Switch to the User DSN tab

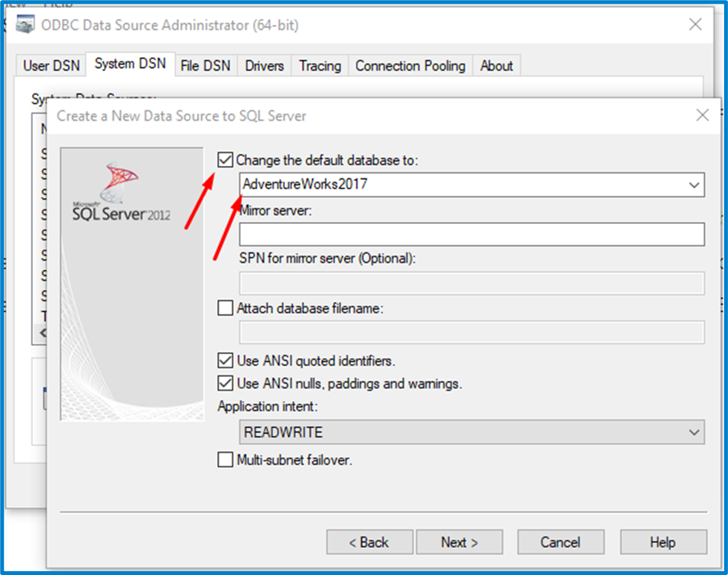[51, 66]
